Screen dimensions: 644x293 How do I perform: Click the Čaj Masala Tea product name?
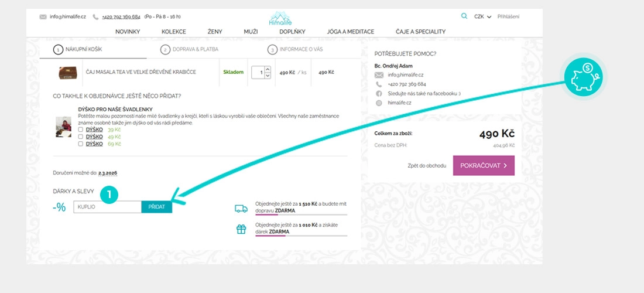(x=141, y=72)
